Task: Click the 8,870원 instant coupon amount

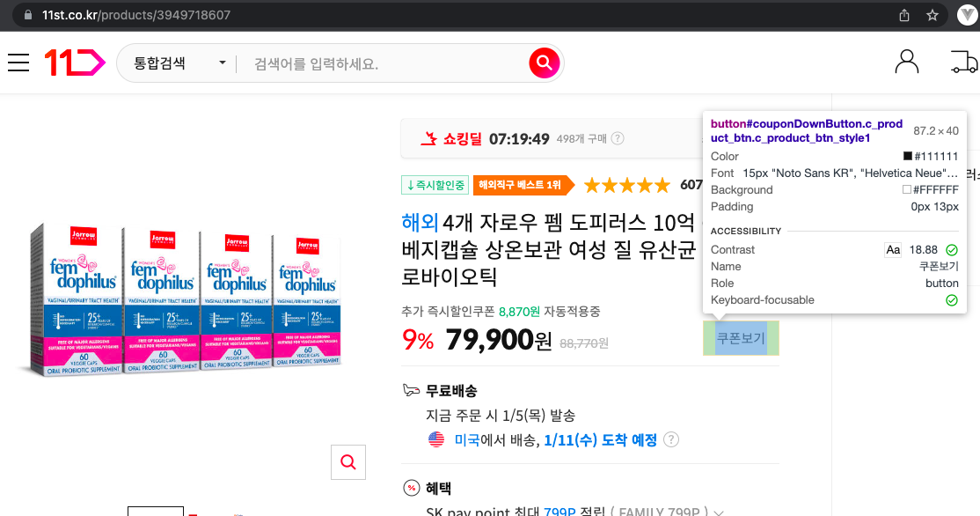Action: 519,312
